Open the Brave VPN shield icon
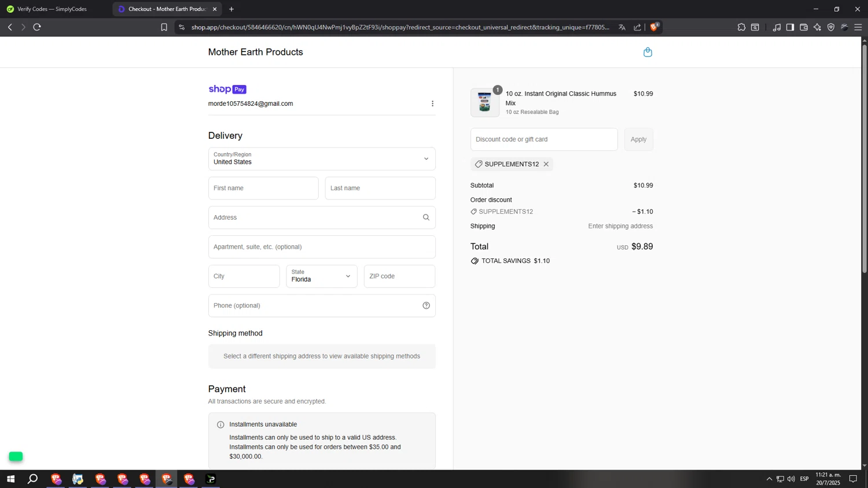The image size is (868, 488). point(831,27)
